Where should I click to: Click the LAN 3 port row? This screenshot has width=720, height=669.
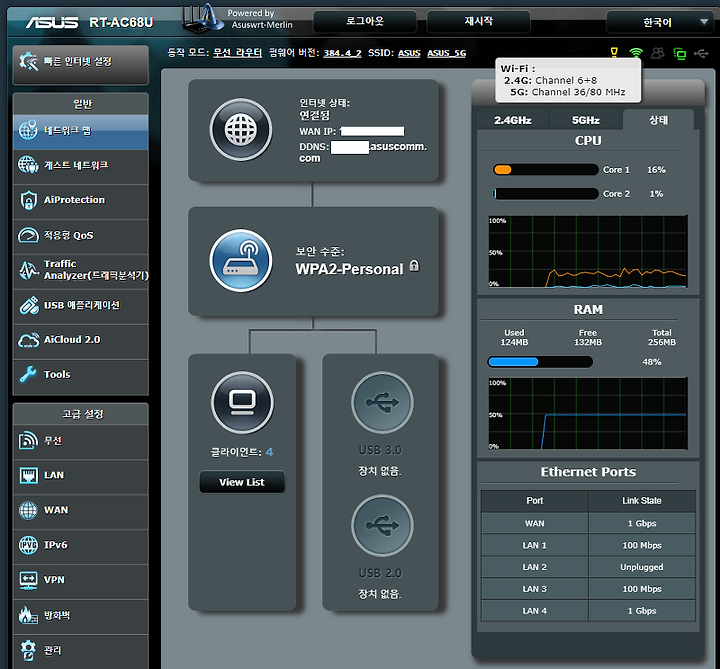588,589
